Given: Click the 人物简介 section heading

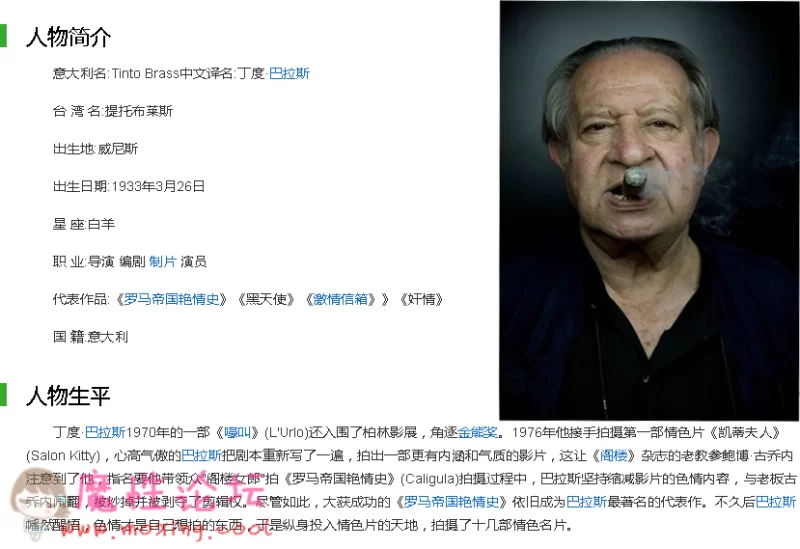Looking at the screenshot, I should click(x=68, y=37).
